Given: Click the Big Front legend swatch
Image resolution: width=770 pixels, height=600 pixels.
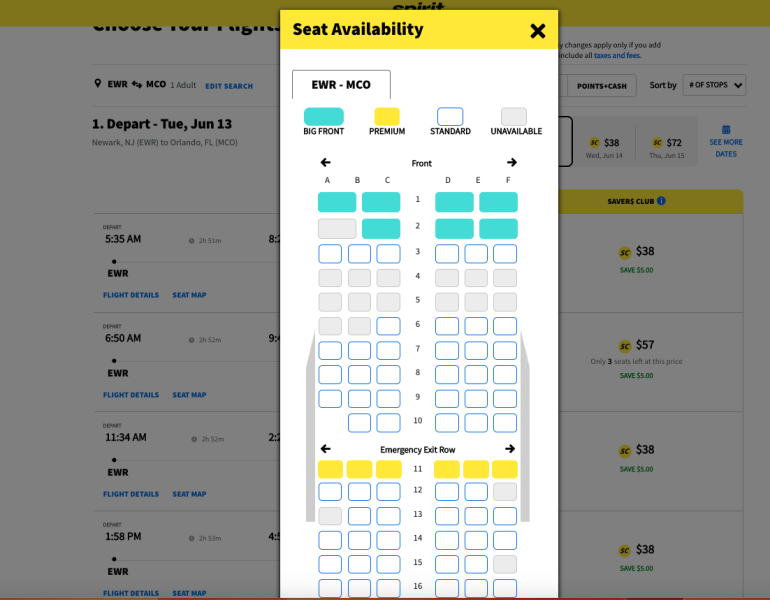Looking at the screenshot, I should point(323,117).
